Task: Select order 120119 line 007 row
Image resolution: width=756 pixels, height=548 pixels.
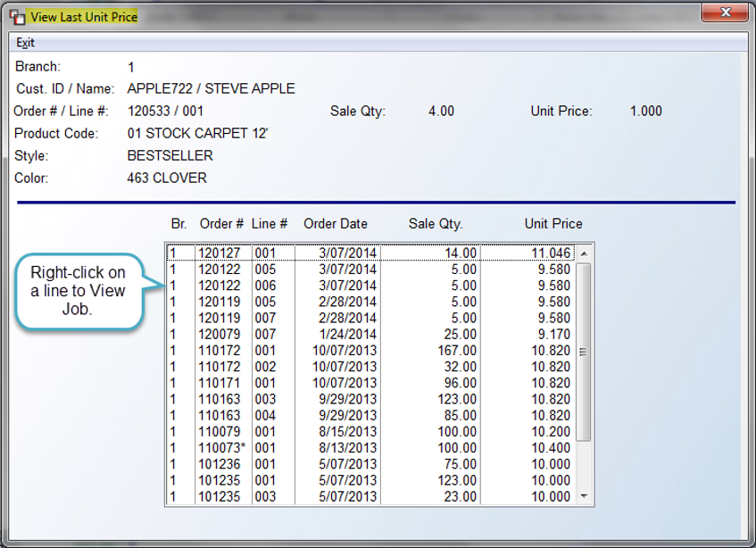Action: (x=370, y=318)
